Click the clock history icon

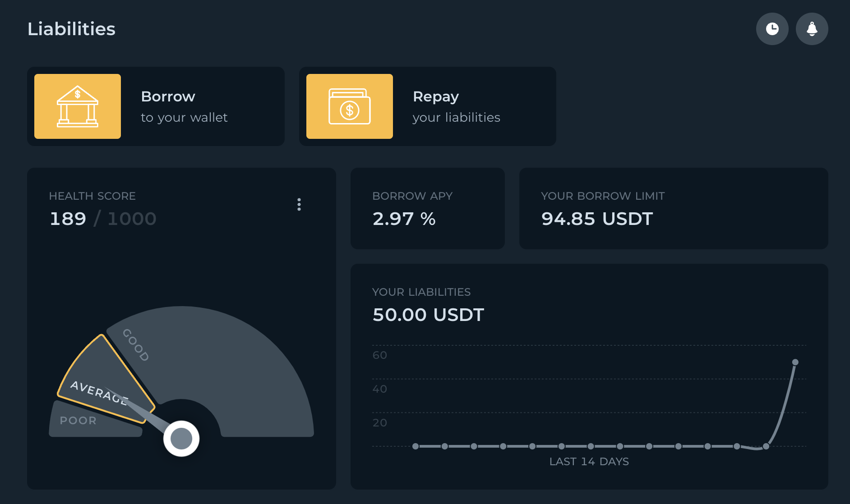click(x=772, y=29)
